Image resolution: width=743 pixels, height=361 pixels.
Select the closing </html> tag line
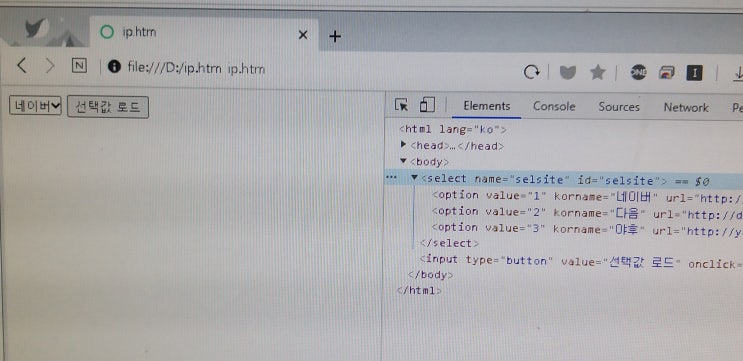[x=419, y=290]
